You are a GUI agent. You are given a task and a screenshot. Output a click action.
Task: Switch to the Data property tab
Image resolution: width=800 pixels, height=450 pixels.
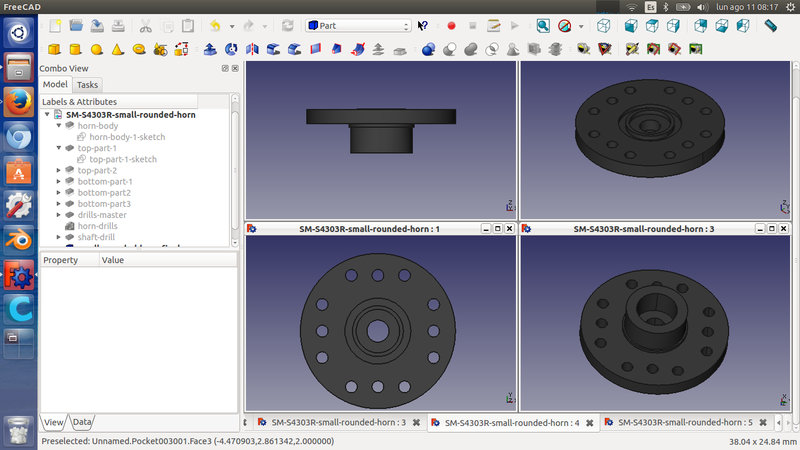pos(81,422)
